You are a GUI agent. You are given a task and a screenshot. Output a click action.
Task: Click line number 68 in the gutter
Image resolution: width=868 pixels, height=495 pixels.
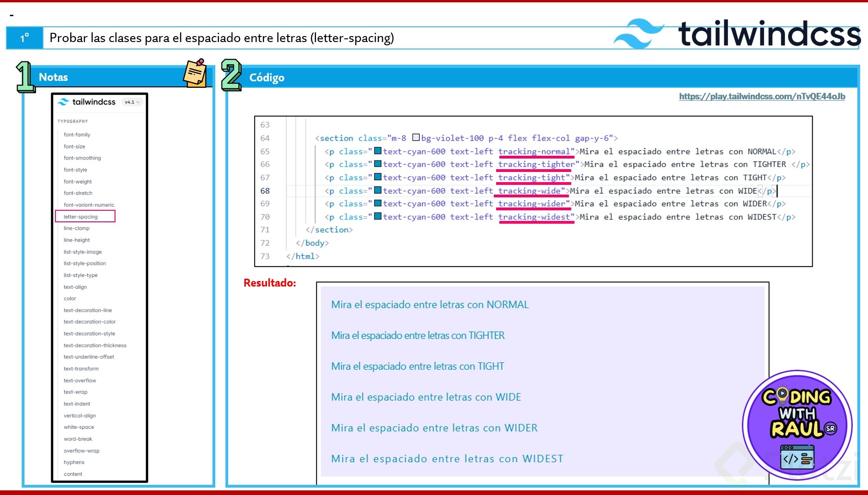pos(265,191)
